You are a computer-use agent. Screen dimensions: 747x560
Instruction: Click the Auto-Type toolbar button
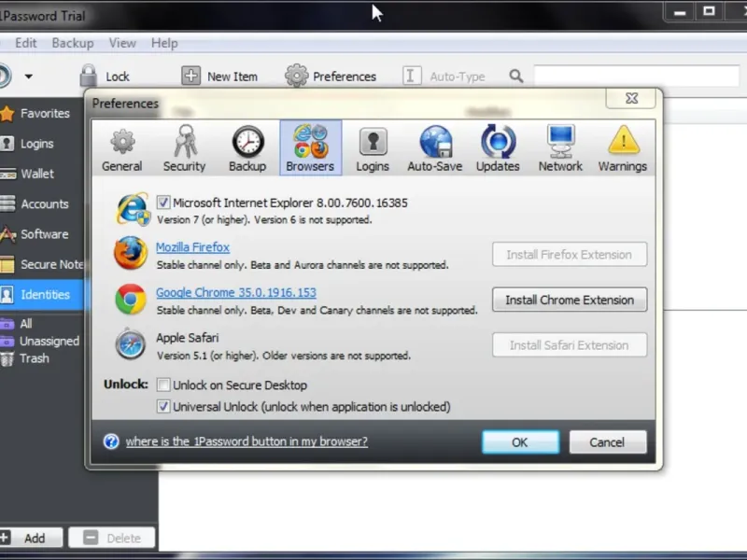[x=444, y=77]
